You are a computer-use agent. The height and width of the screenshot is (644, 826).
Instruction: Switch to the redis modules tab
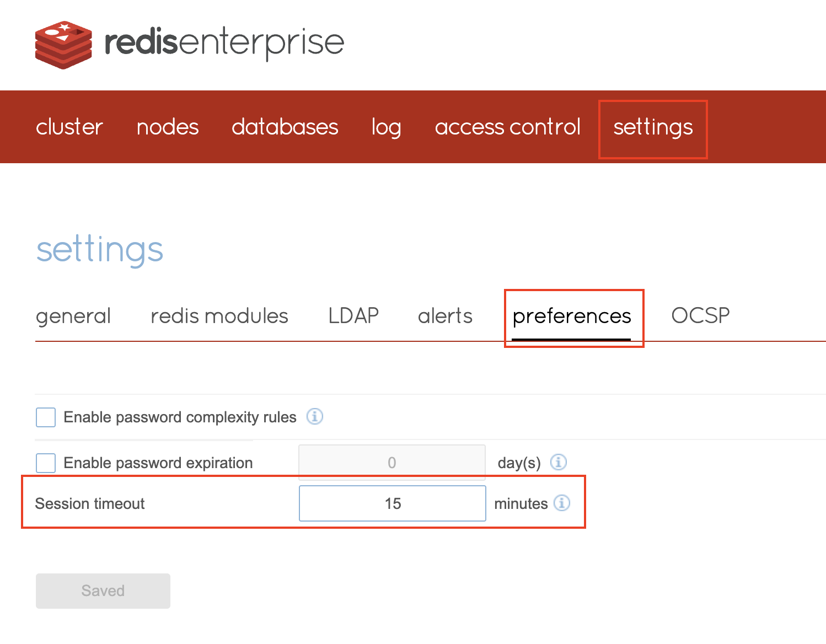pyautogui.click(x=219, y=316)
